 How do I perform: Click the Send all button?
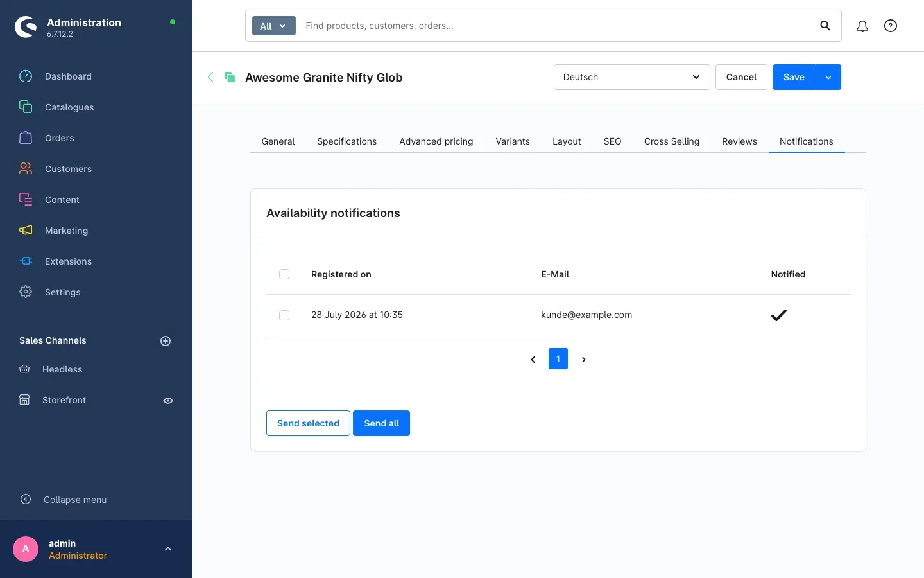point(381,423)
